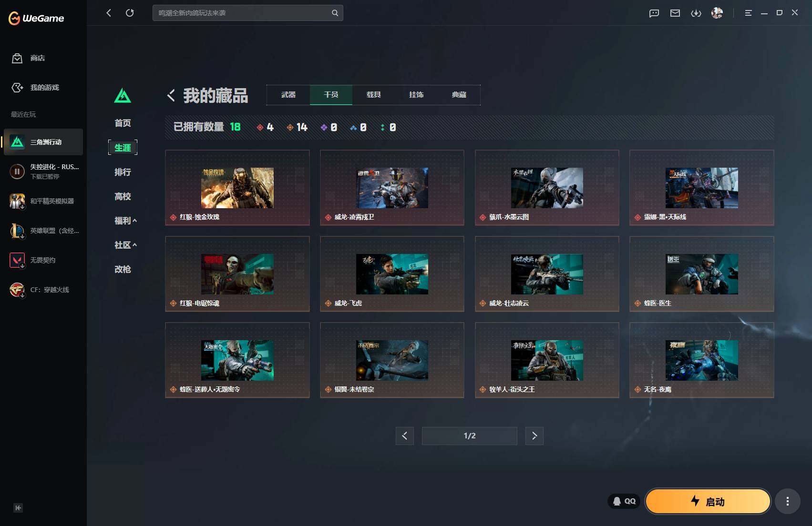Select 和平精英模拟器 in the game list
The height and width of the screenshot is (526, 812).
click(43, 201)
